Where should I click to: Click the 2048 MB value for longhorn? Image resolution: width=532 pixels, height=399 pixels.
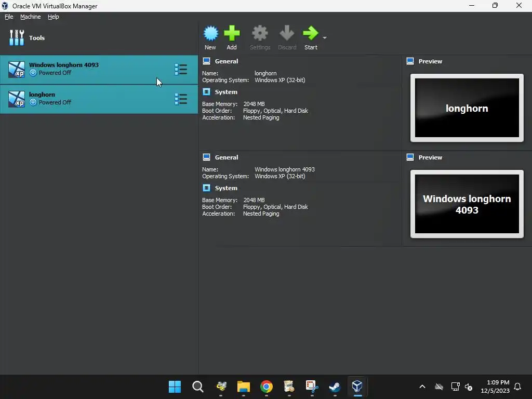(x=254, y=104)
